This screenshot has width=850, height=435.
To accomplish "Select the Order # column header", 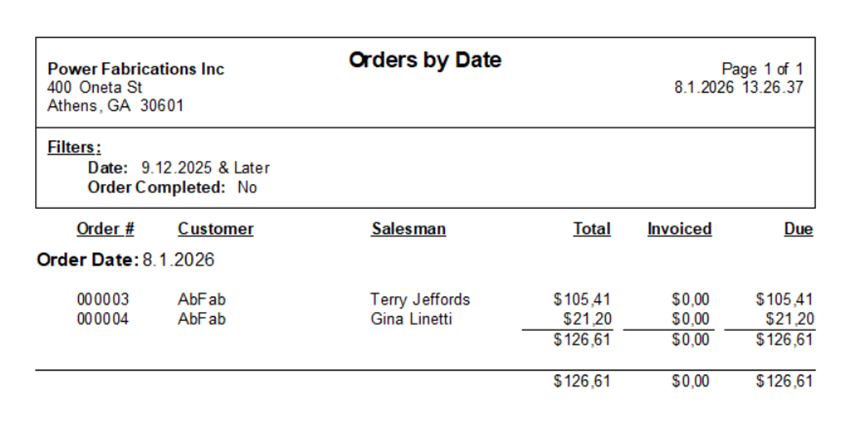I will pos(105,229).
